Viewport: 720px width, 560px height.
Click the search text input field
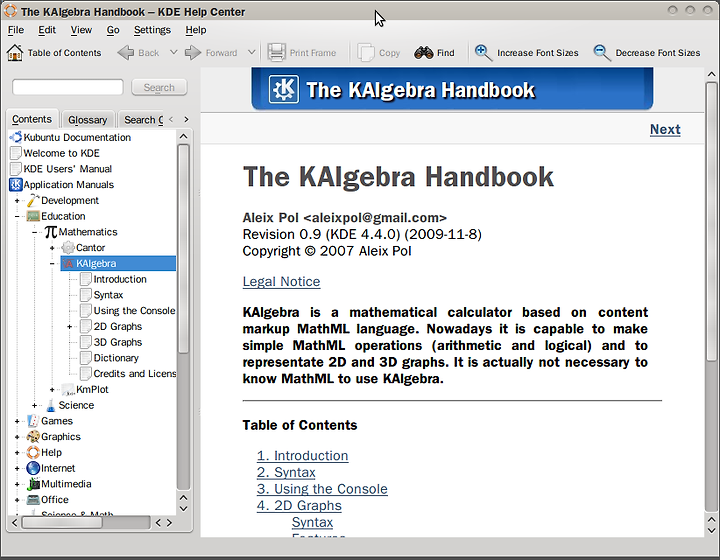(x=68, y=87)
